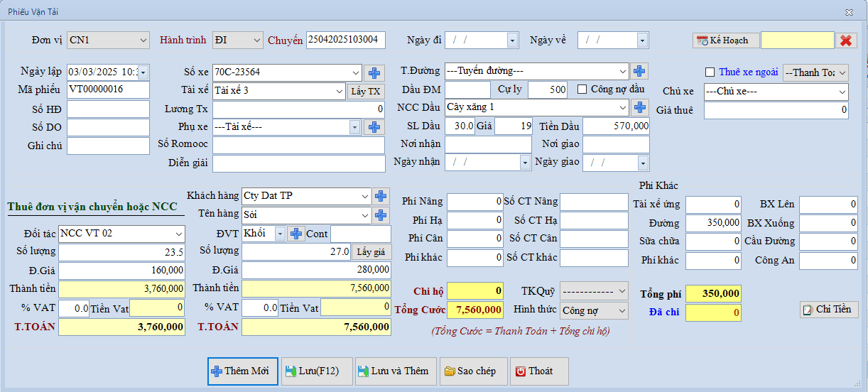This screenshot has width=868, height=392.
Task: Toggle the Thuê xe ngoài checkbox
Action: 709,72
